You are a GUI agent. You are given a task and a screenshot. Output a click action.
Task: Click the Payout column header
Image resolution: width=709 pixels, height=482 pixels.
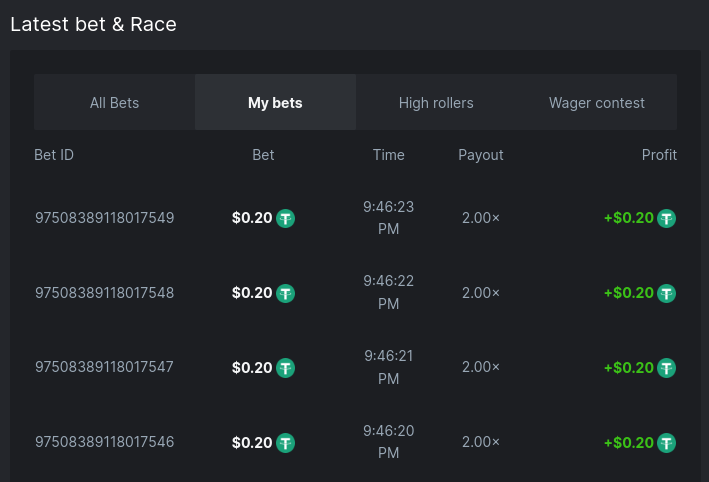(x=481, y=155)
